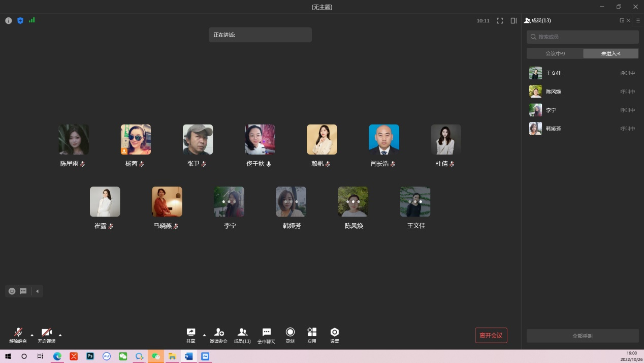
Task: Open 会中聊天 chat panel
Action: point(266,332)
